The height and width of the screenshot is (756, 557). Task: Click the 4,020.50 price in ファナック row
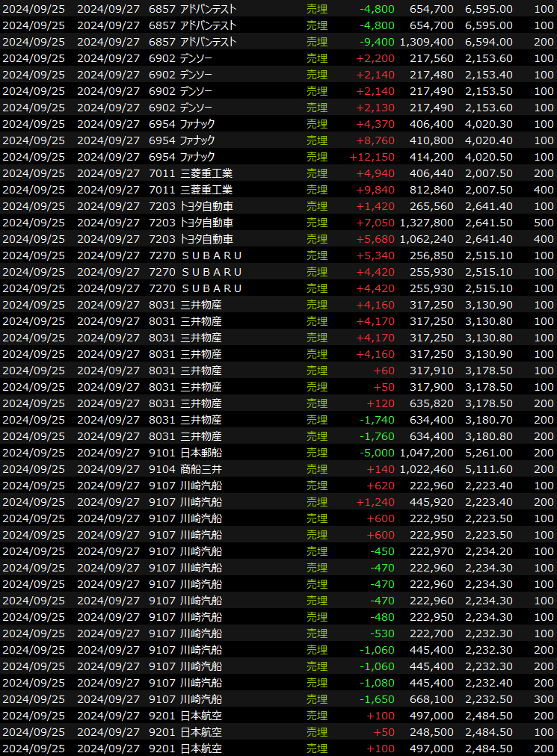pos(488,157)
